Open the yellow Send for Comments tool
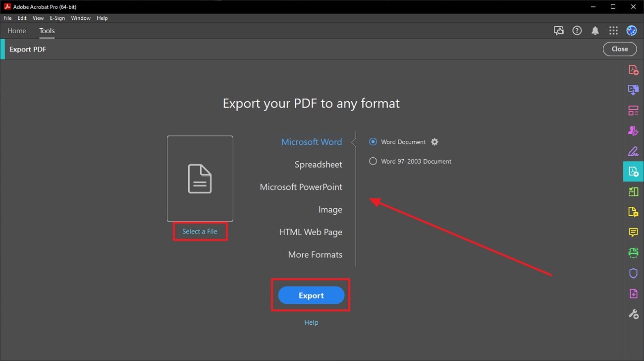The width and height of the screenshot is (644, 361). pos(633,212)
